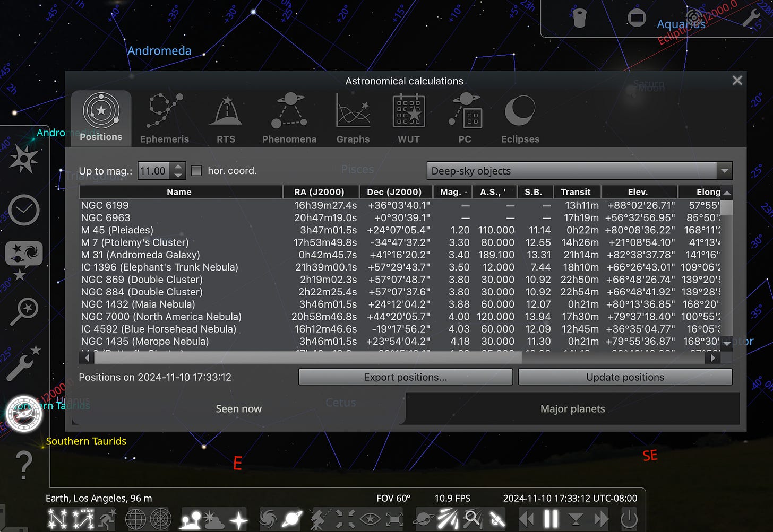The image size is (773, 532).
Task: Click table vertical scrollbar down arrow
Action: point(727,344)
